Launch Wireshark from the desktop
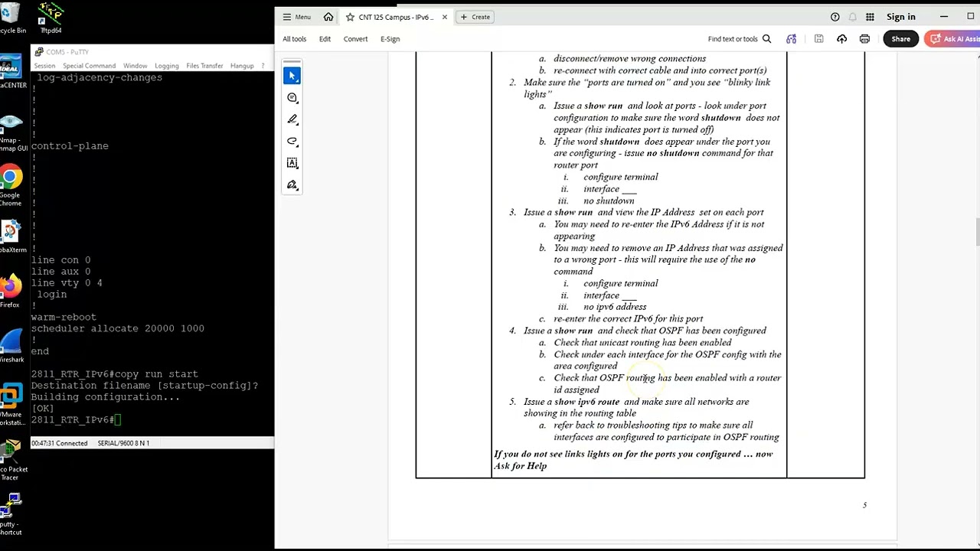The height and width of the screenshot is (551, 980). [x=11, y=347]
